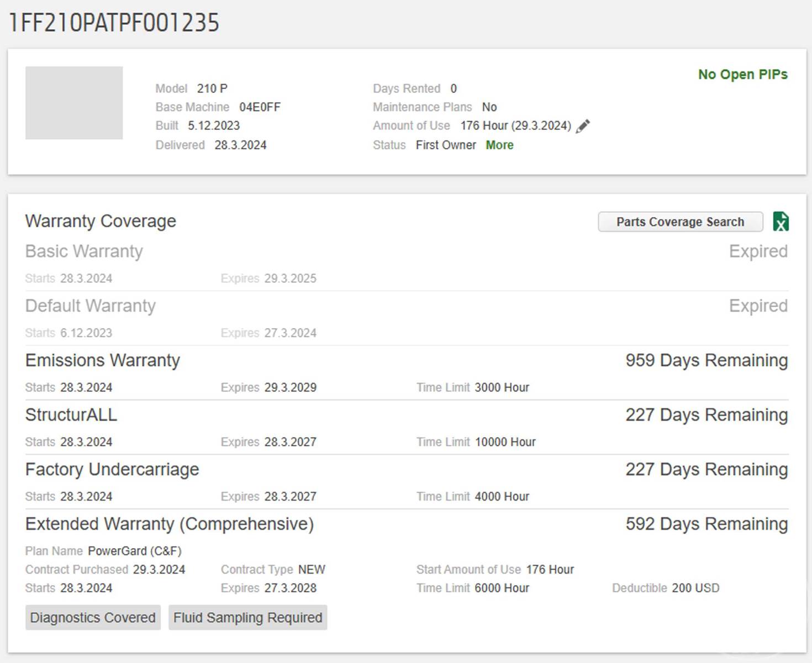The height and width of the screenshot is (663, 812).
Task: Click Contract Type value NEW
Action: coord(312,570)
